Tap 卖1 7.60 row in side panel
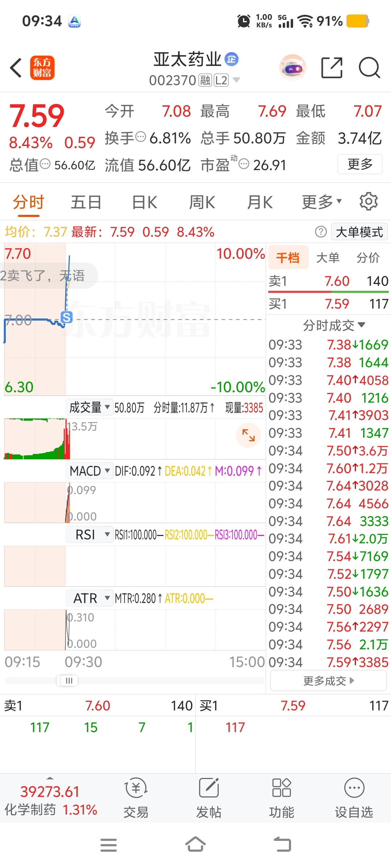 (x=328, y=281)
